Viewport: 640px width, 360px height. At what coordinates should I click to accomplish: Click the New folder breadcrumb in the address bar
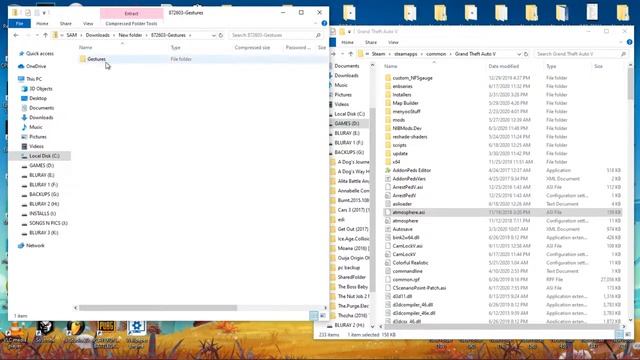click(130, 36)
